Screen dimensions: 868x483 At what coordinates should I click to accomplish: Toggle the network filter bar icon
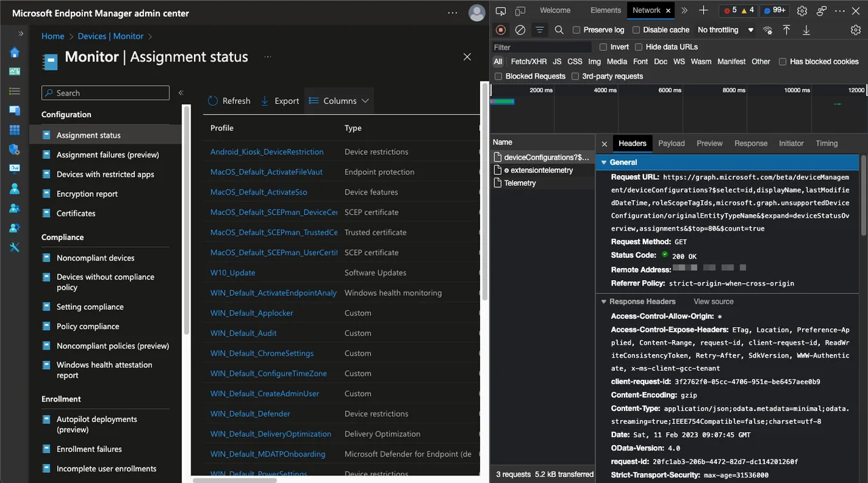(540, 30)
